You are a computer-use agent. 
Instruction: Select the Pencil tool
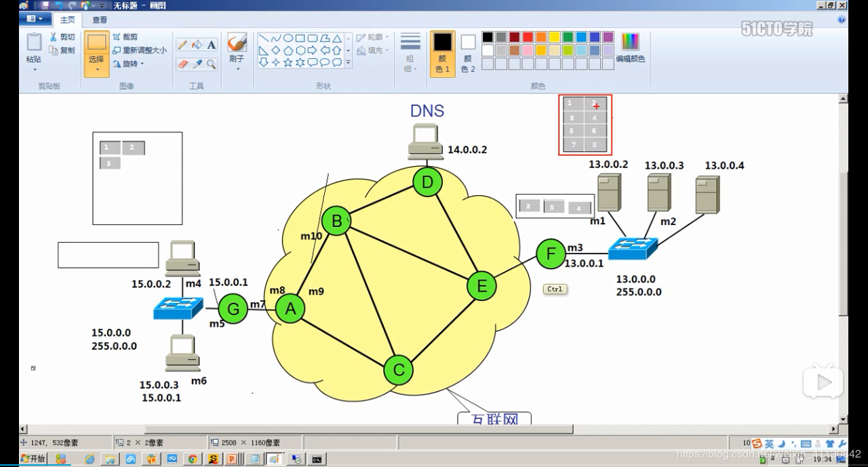pos(182,45)
